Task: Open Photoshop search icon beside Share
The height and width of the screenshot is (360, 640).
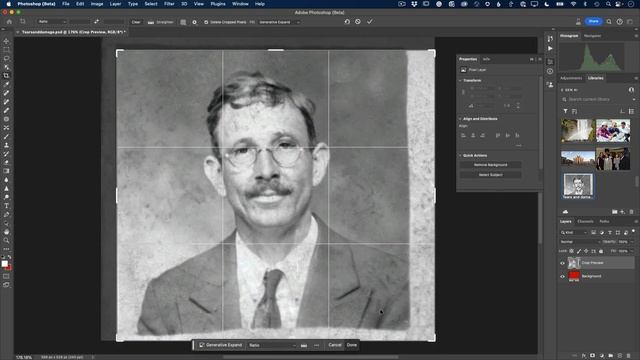Action: [x=609, y=22]
